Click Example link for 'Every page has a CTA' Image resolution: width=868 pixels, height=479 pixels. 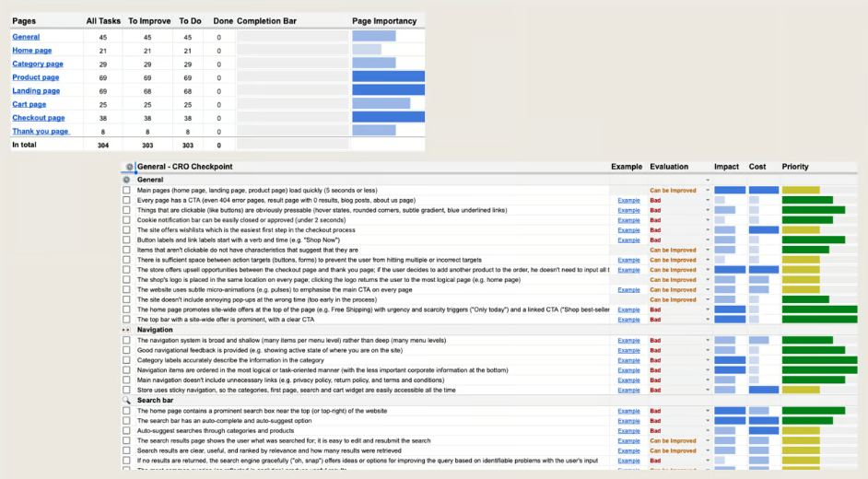click(x=628, y=200)
